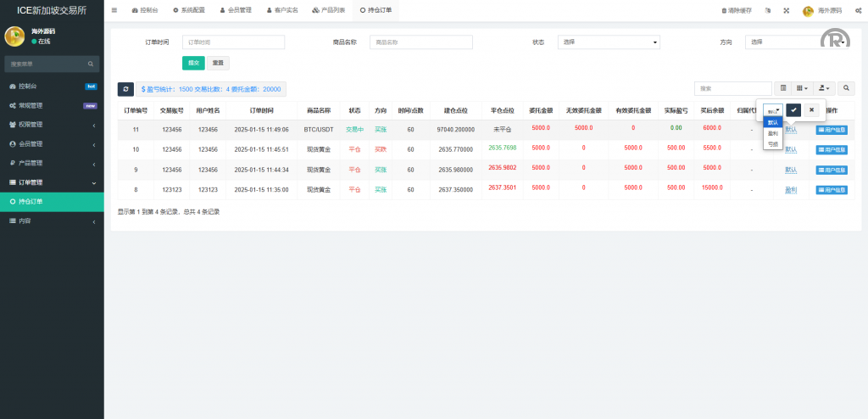Expand 订单管理 in the sidebar
Viewport: 868px width, 419px height.
(x=51, y=182)
